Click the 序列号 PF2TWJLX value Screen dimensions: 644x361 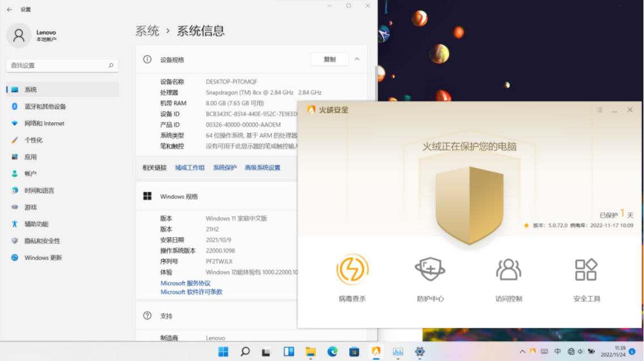(x=219, y=261)
